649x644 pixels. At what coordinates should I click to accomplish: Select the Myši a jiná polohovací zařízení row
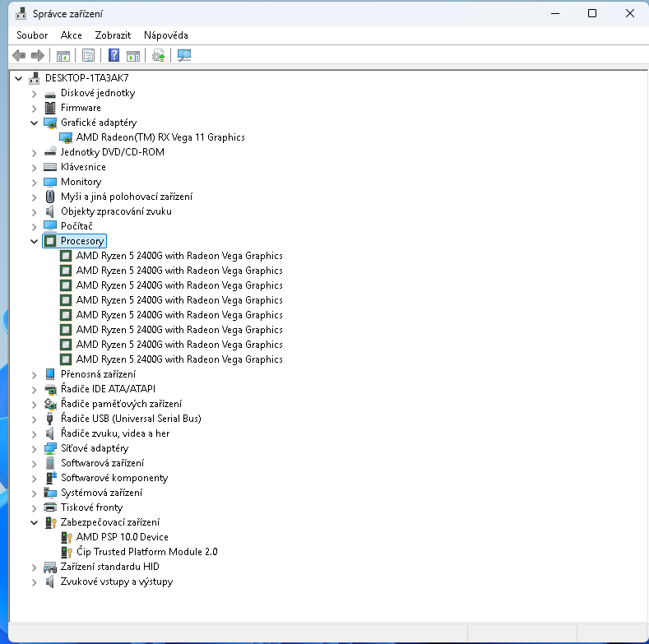coord(126,197)
